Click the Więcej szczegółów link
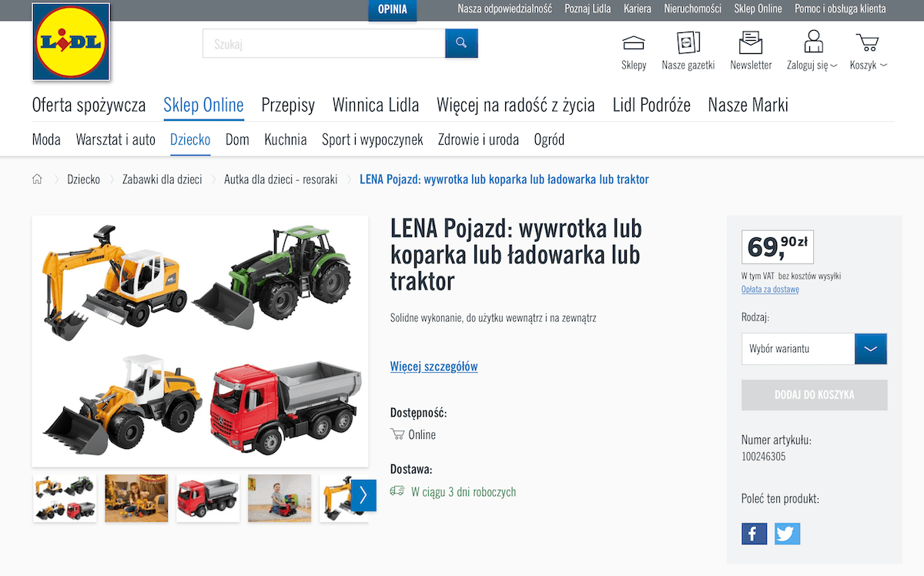924x576 pixels. pyautogui.click(x=434, y=367)
